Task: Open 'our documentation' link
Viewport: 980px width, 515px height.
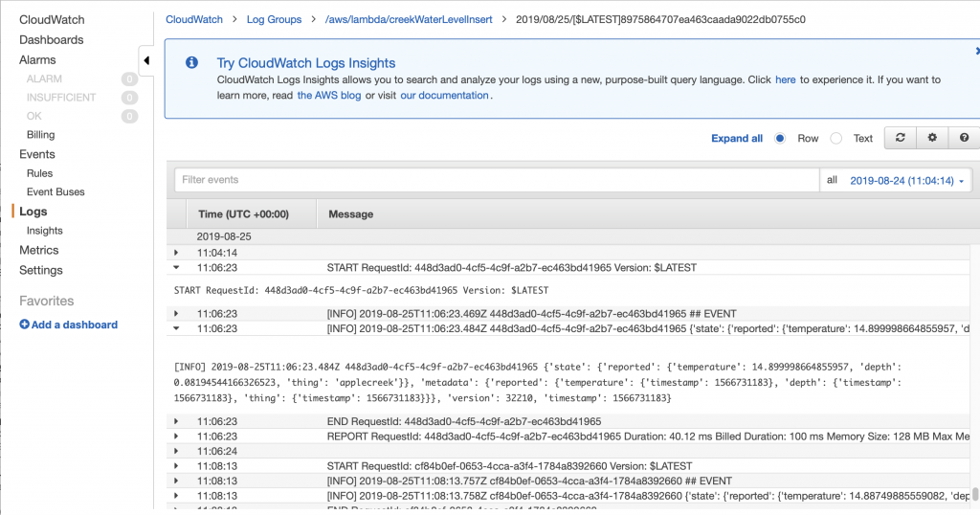Action: point(444,96)
